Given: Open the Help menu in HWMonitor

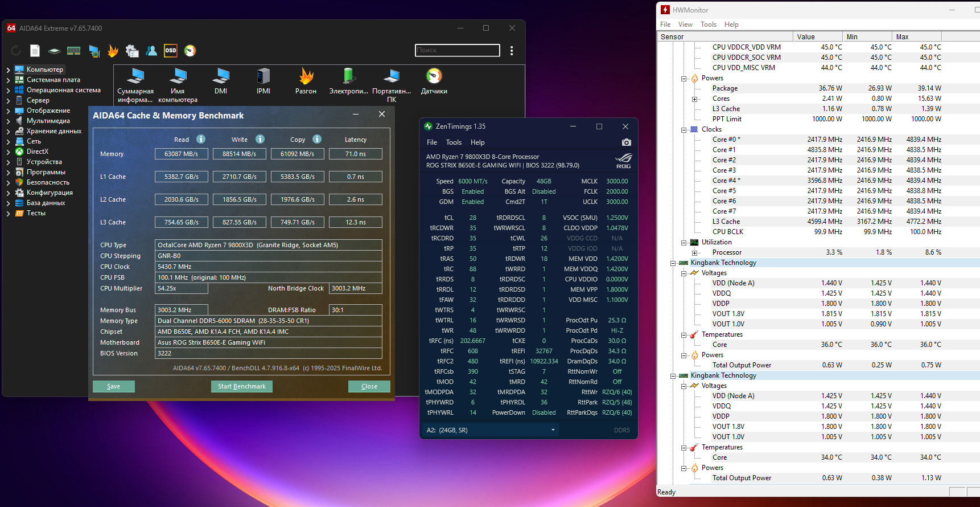Looking at the screenshot, I should pos(731,24).
